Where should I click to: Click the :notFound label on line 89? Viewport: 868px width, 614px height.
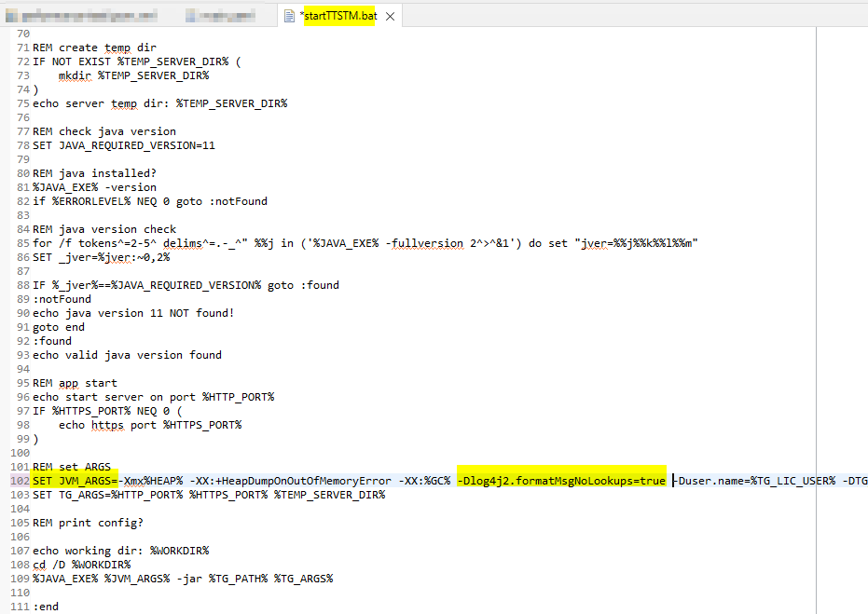(x=62, y=298)
